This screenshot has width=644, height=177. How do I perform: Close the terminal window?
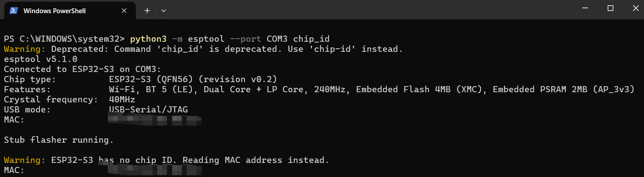pos(635,8)
